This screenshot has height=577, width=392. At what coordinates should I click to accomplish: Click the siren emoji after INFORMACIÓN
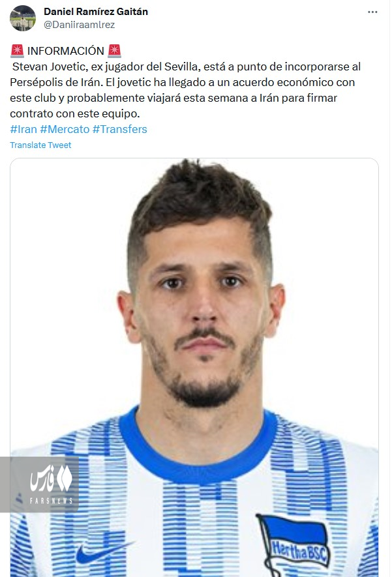(x=115, y=51)
